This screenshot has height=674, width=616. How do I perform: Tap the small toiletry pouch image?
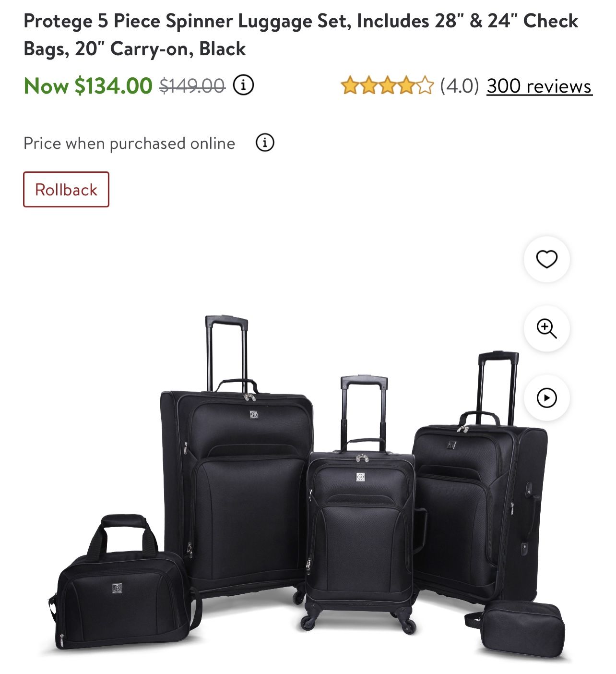click(516, 629)
